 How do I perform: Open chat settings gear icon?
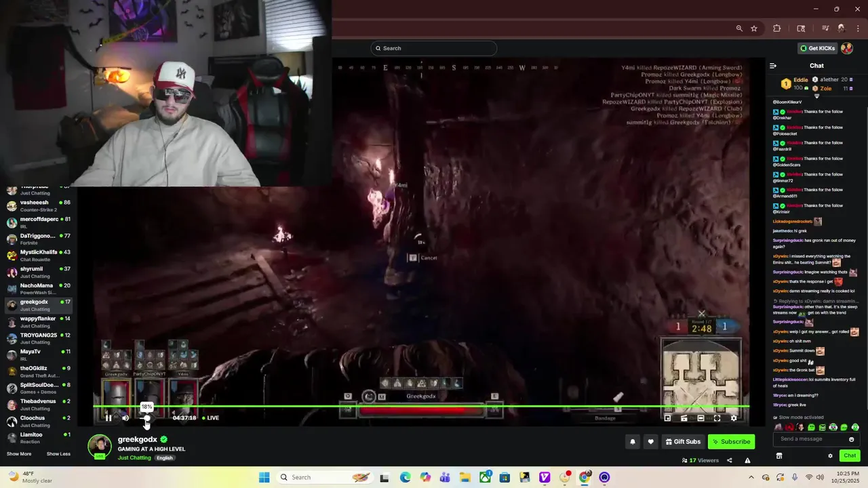[x=830, y=455]
